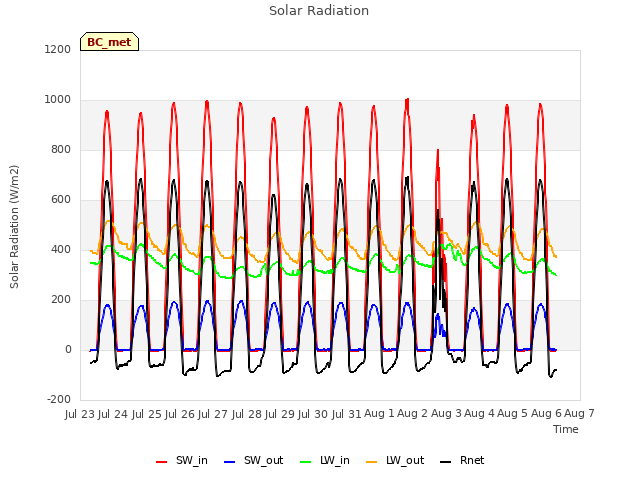This screenshot has height=480, width=640.
Task: Click the -200 y-axis tick label
Action: pos(59,399)
